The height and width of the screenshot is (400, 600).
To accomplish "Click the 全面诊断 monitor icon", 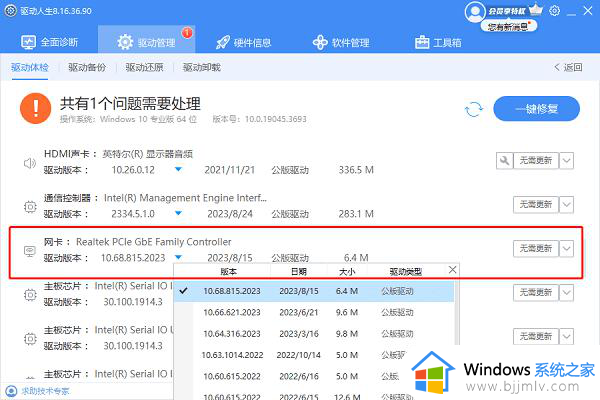I will 29,42.
